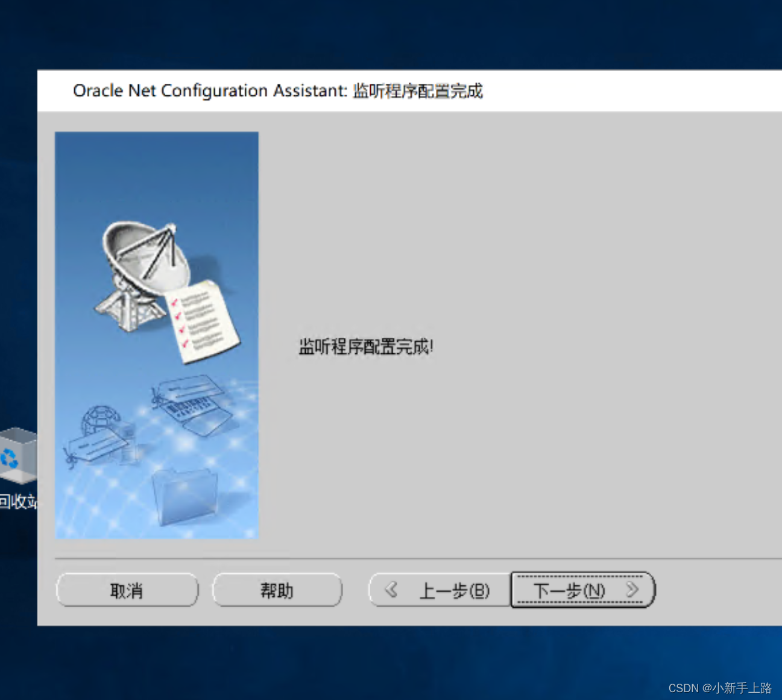The image size is (782, 700).
Task: Click the 取消 (Cancel) button
Action: [127, 590]
